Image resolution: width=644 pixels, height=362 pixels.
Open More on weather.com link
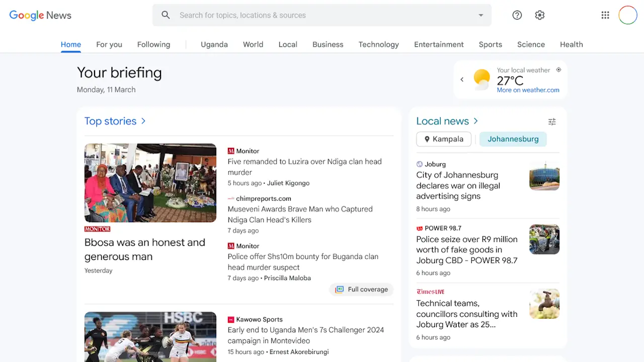528,90
